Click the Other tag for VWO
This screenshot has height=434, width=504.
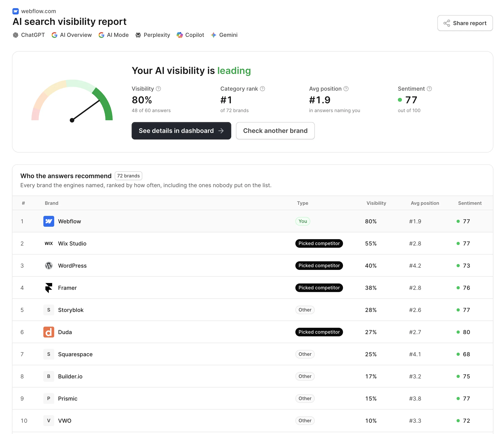[305, 421]
